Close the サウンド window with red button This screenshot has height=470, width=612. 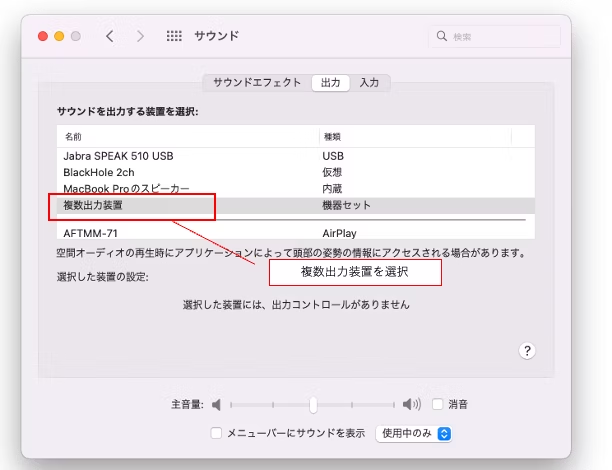coord(43,36)
